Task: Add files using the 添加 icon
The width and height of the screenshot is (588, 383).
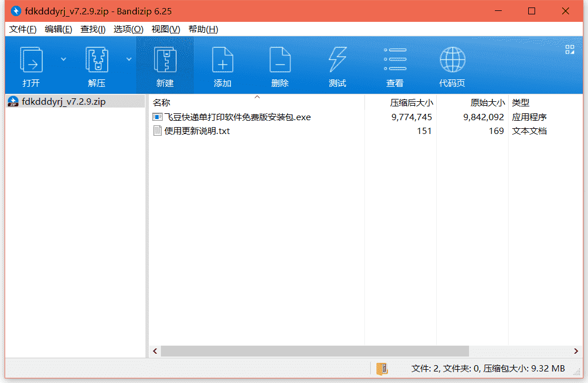Action: coord(222,66)
